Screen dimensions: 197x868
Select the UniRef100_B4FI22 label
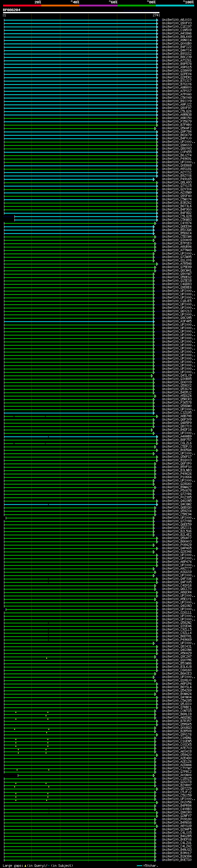pyautogui.click(x=177, y=47)
